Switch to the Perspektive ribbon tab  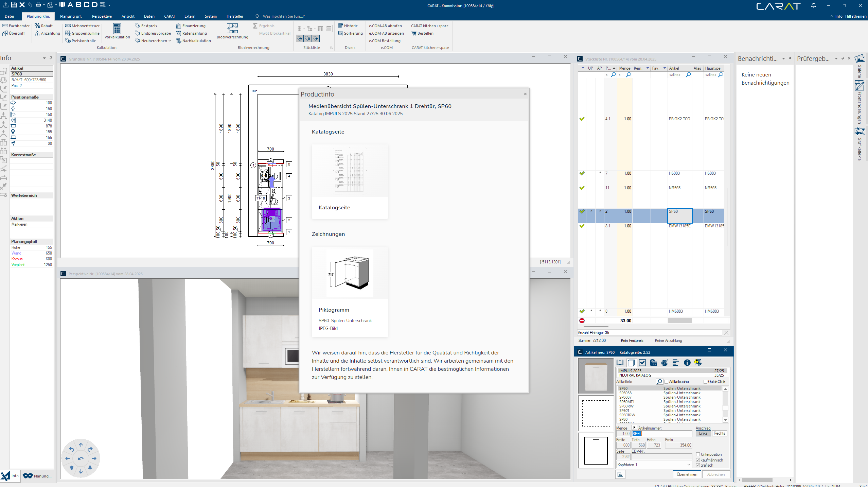coord(102,16)
